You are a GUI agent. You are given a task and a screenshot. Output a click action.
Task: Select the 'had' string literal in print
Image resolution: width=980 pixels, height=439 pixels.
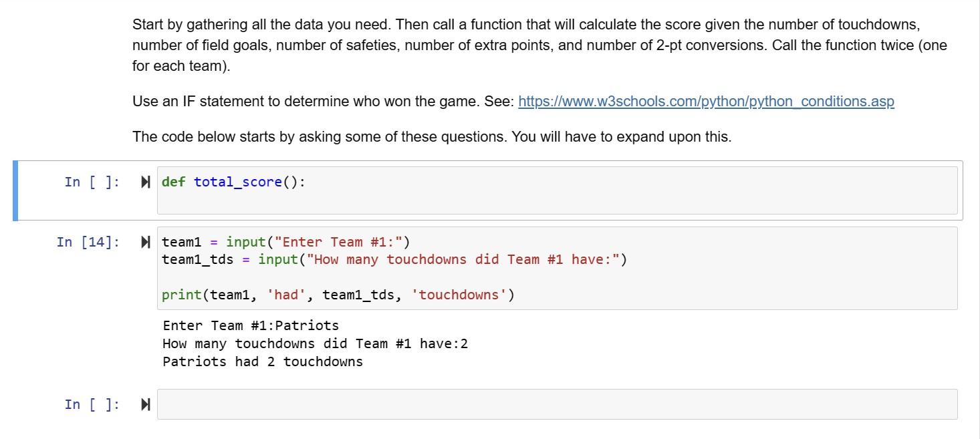pyautogui.click(x=286, y=294)
